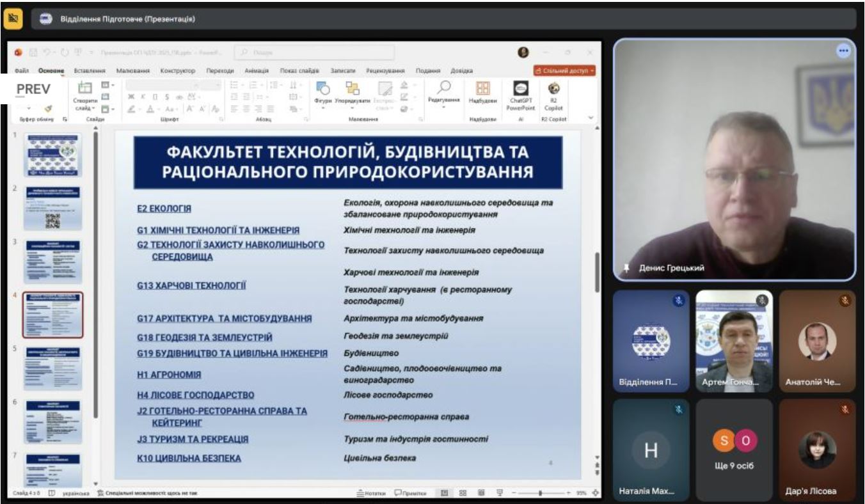Click the slide thumbnail panel scrollbar
The image size is (865, 504).
coord(96,275)
